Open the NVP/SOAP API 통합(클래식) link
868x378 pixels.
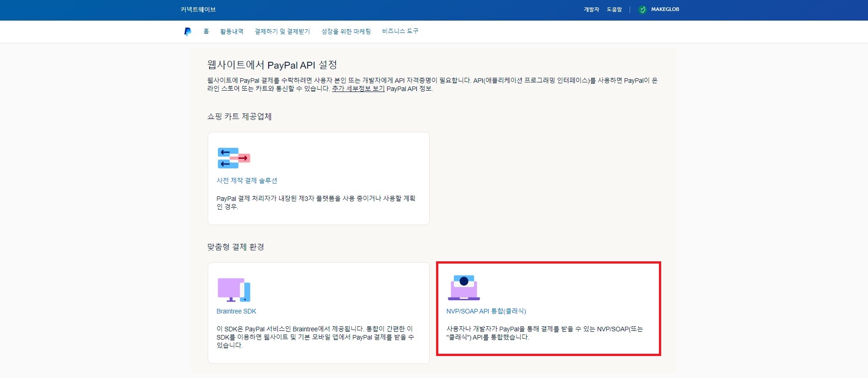pos(486,311)
